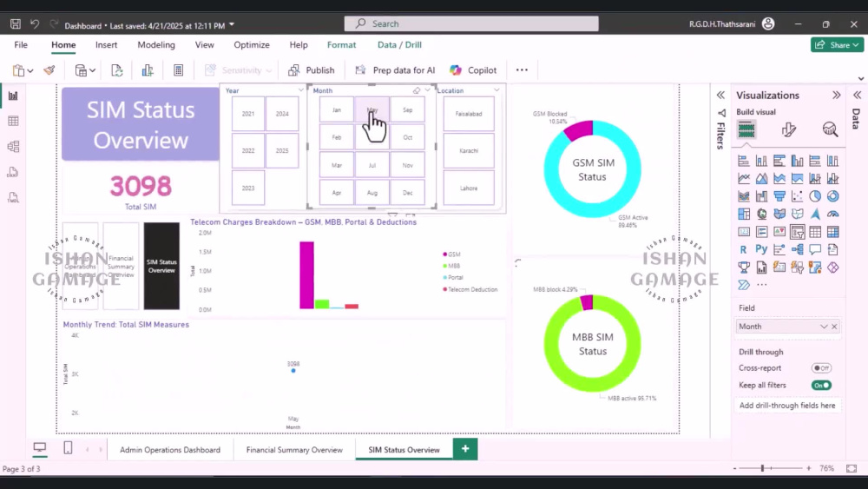Switch to Modeling ribbon tab

pyautogui.click(x=156, y=45)
